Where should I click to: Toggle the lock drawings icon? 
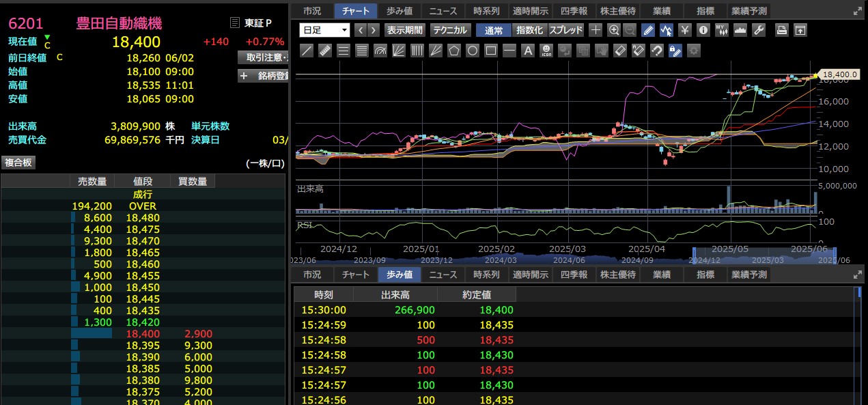(675, 51)
